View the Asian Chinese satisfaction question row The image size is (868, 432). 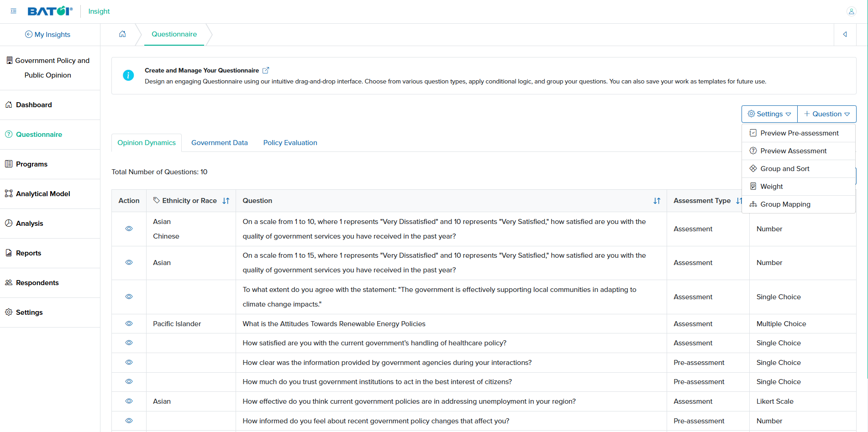[x=129, y=229]
